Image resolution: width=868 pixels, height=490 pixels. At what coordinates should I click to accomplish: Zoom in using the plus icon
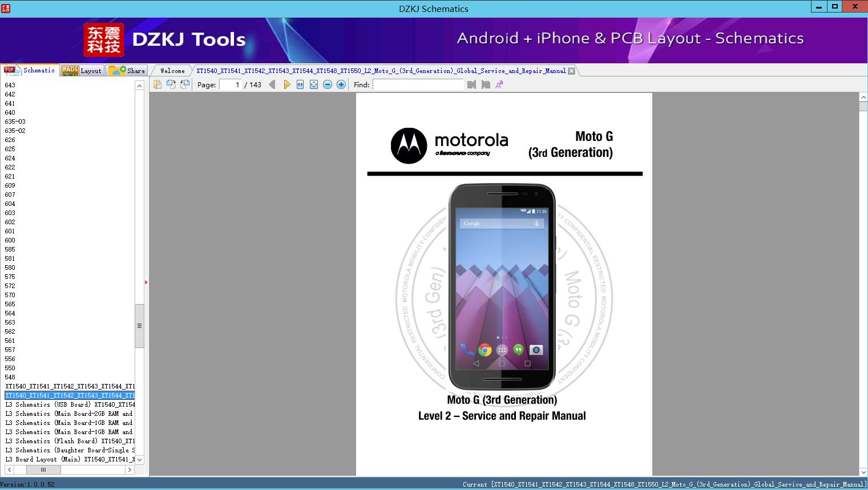coord(341,84)
